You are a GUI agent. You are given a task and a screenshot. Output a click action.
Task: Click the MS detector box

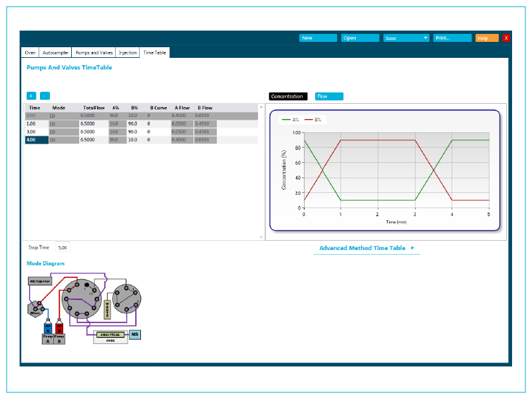point(135,334)
